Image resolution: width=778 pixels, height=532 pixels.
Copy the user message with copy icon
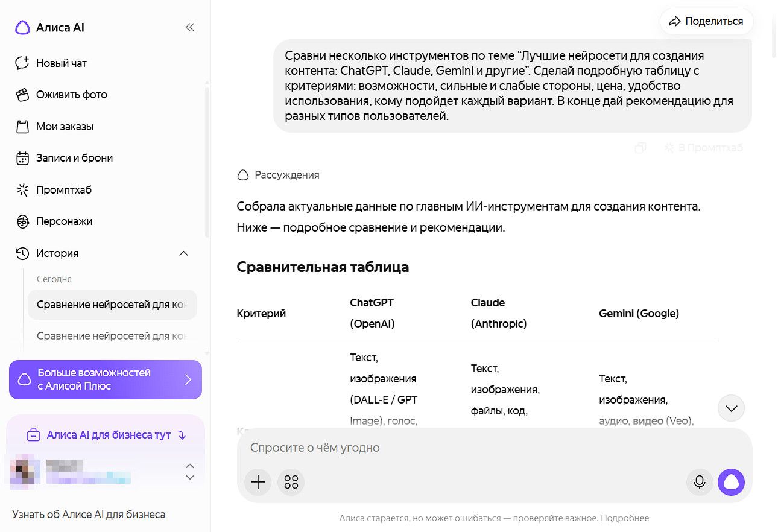(x=640, y=147)
